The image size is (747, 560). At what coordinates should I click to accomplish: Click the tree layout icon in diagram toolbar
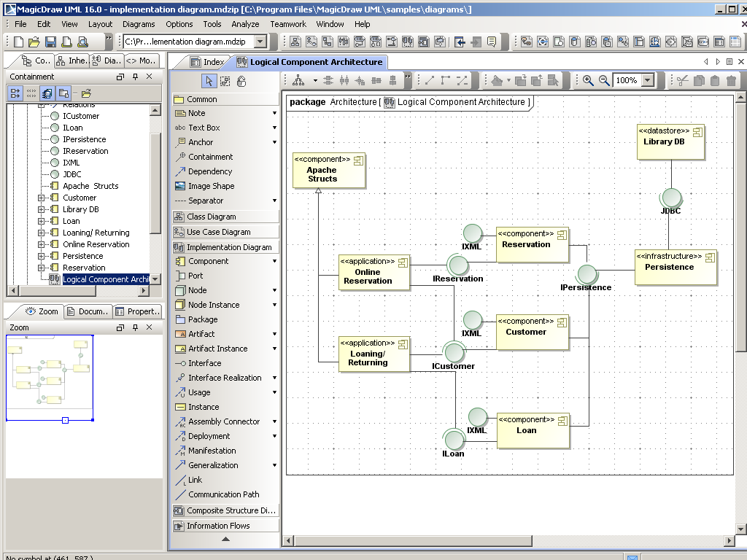(298, 80)
